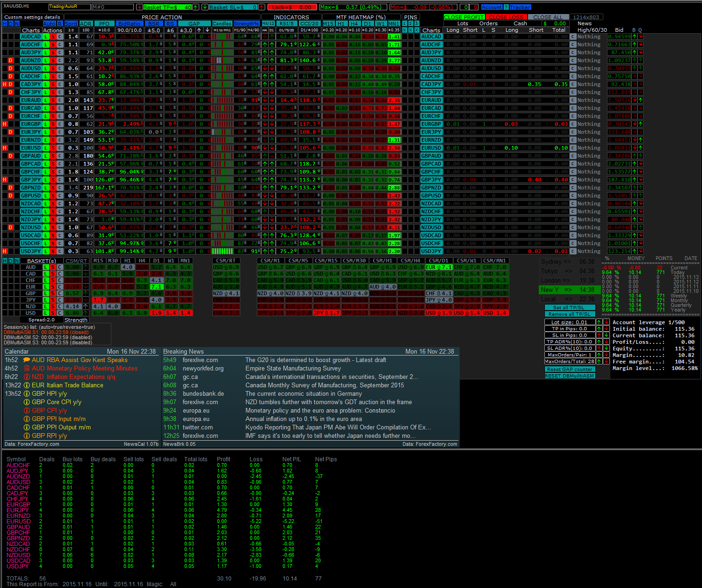702x588 pixels.
Task: Lower Basket TP with red down arrow
Action: (139, 7)
